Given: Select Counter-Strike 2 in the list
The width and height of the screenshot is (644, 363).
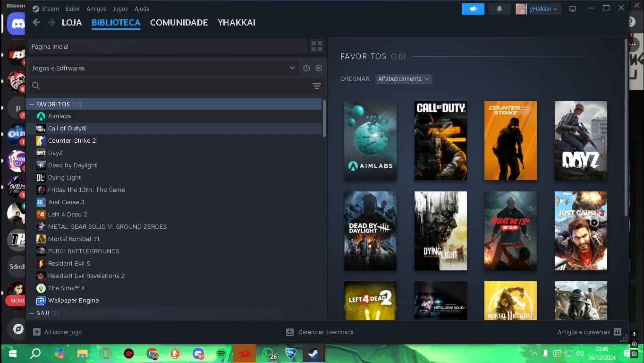Looking at the screenshot, I should (x=174, y=140).
